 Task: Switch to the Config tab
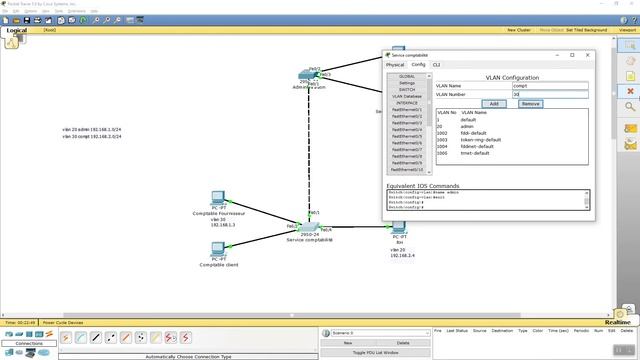pyautogui.click(x=418, y=64)
